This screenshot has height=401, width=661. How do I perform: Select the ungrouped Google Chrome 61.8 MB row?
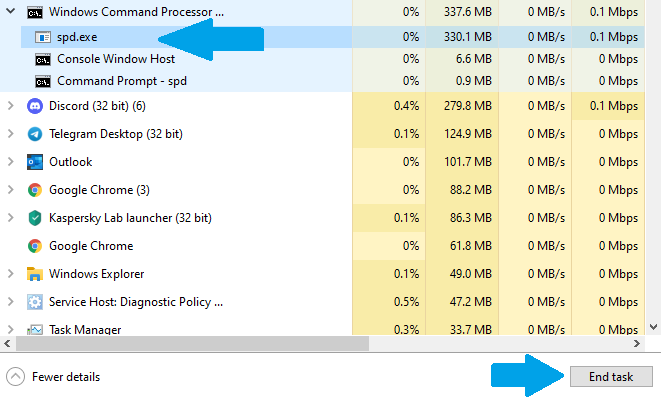pyautogui.click(x=322, y=246)
